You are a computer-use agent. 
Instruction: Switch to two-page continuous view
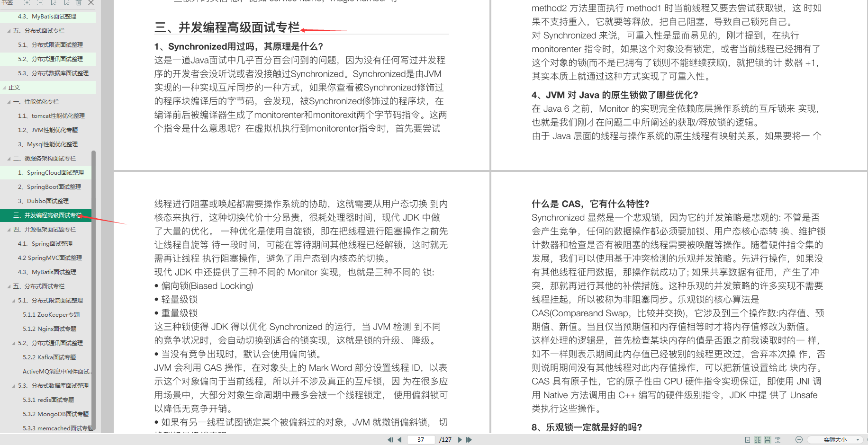(x=778, y=440)
